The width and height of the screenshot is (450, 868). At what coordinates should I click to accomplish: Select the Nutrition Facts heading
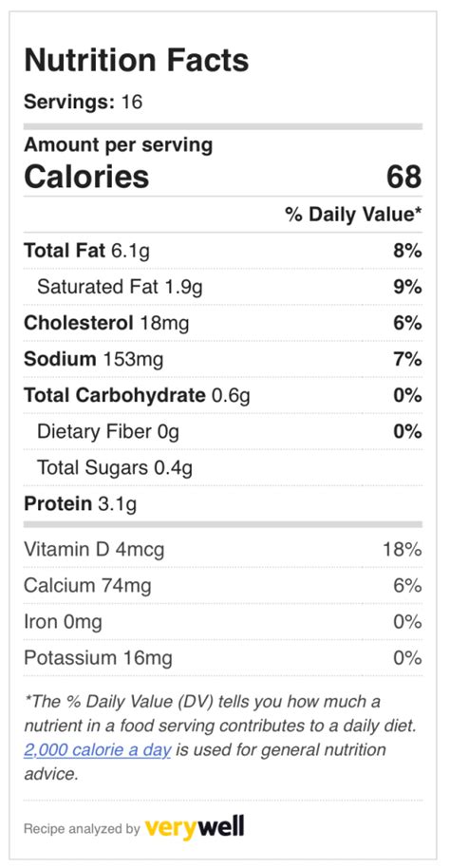coord(136,60)
